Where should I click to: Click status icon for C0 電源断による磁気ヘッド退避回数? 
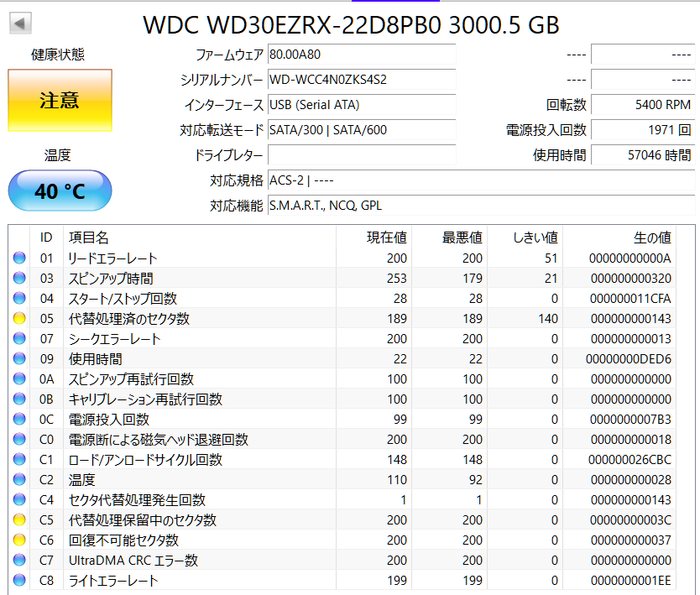[x=19, y=439]
